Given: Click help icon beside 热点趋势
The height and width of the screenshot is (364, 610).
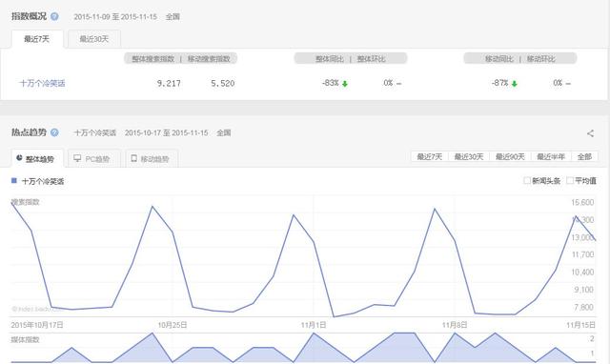Looking at the screenshot, I should click(54, 132).
